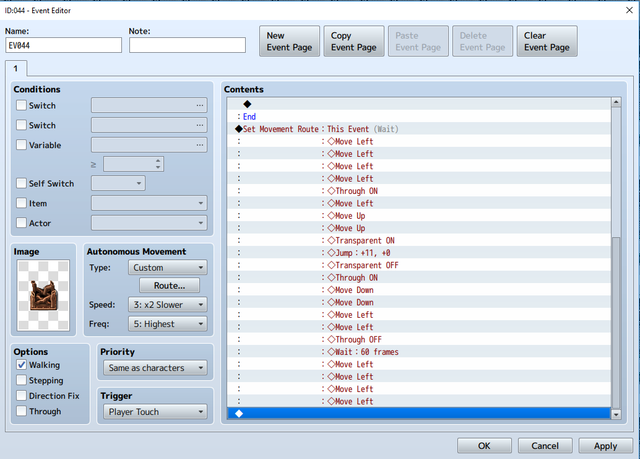Select the Jump : +11, +0 line
Screen dimensions: 640x459
419,253
